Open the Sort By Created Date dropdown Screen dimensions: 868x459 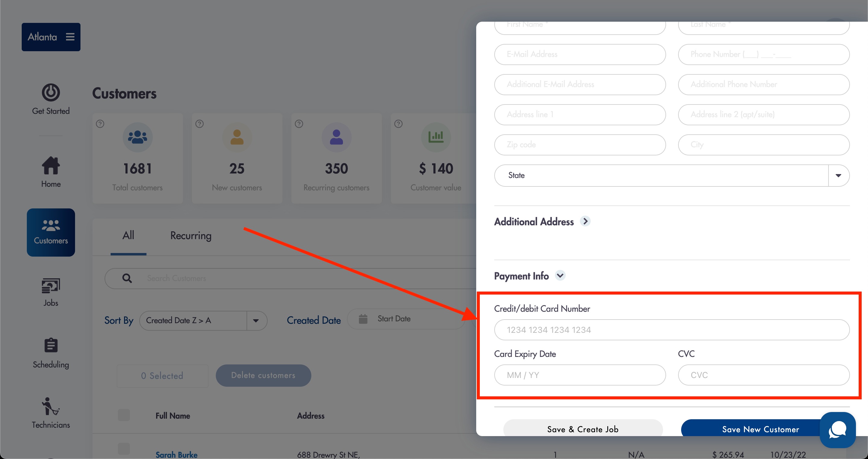(203, 320)
